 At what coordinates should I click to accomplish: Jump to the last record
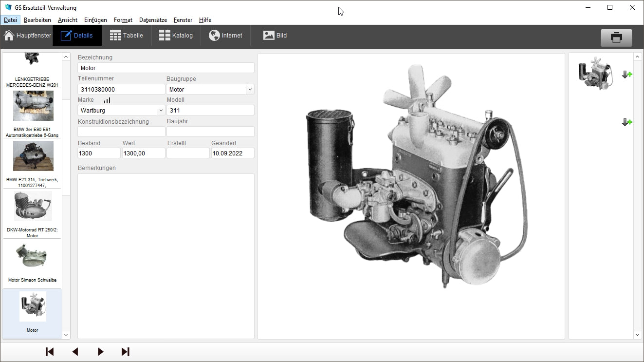point(126,352)
